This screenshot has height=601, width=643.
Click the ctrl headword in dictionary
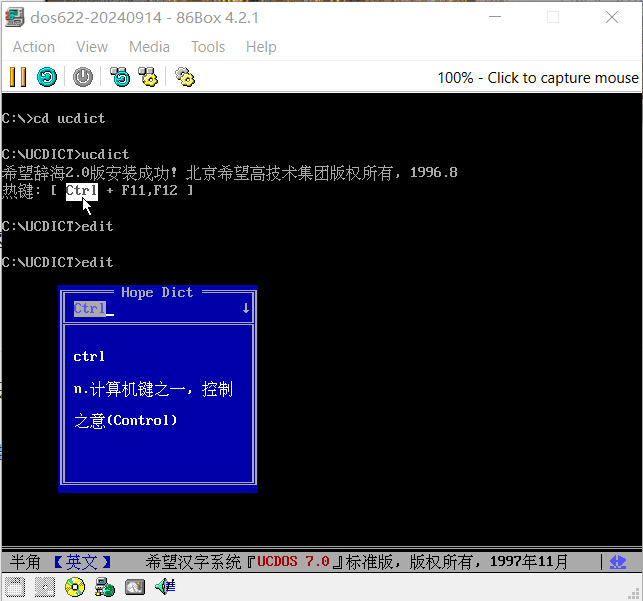89,356
